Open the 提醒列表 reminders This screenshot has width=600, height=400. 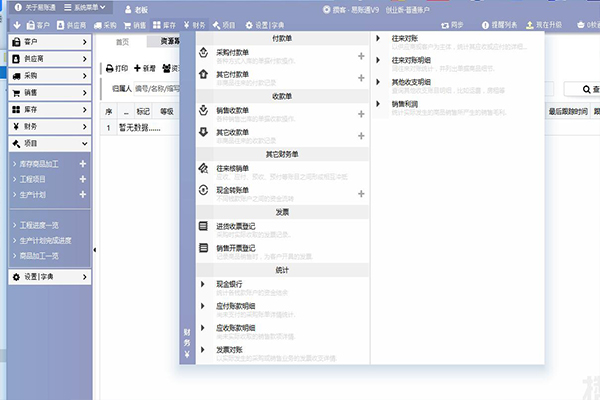pos(499,25)
